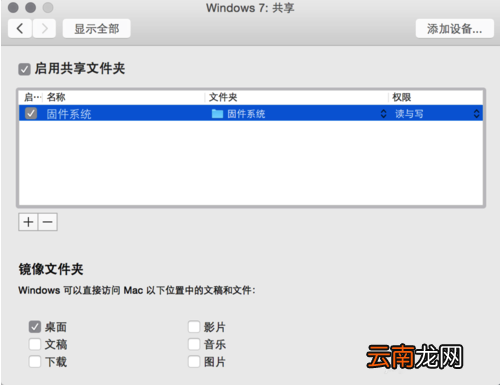Toggle the 启用共享文件夹 checkbox

coord(24,69)
